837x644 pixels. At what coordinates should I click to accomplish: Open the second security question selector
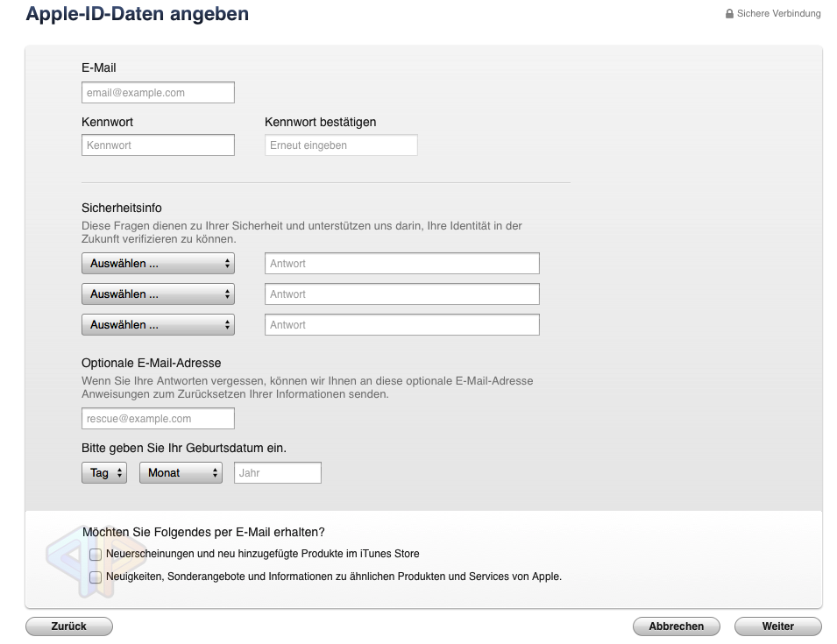coord(158,294)
